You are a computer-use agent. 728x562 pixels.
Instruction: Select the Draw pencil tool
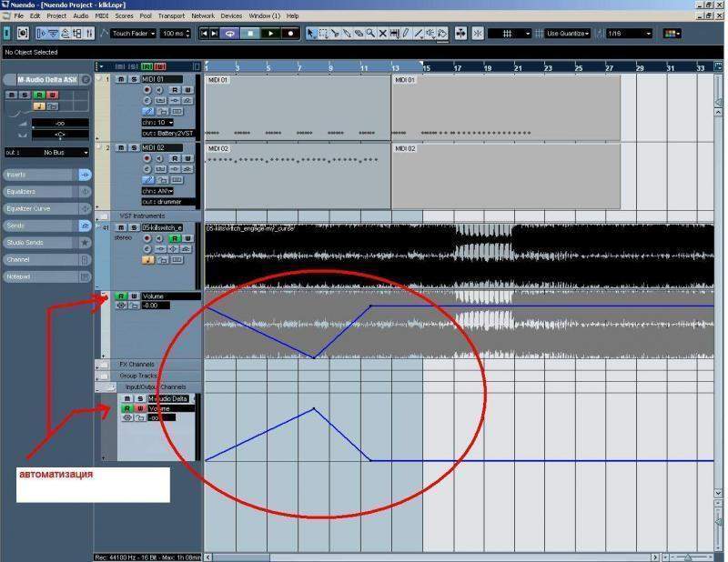point(406,34)
